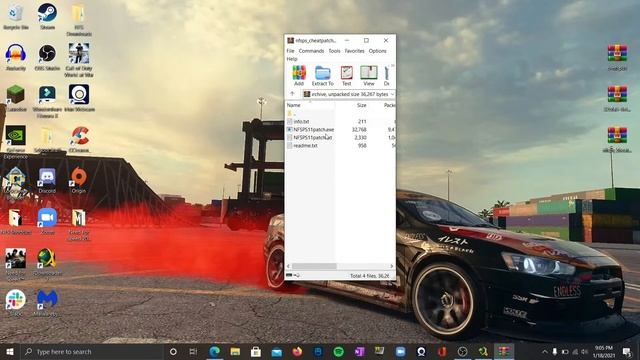Select the Origin desktop icon
The width and height of the screenshot is (640, 360).
tap(79, 180)
